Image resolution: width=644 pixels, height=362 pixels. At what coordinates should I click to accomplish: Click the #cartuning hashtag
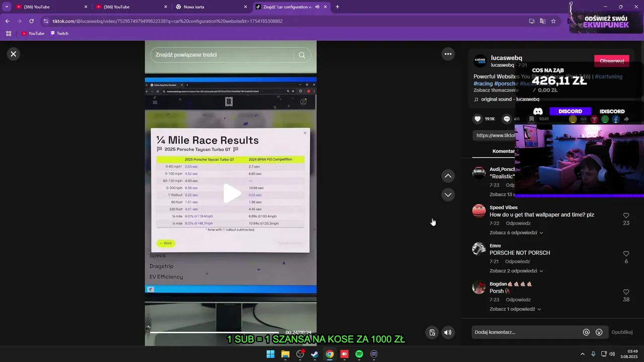pyautogui.click(x=609, y=76)
